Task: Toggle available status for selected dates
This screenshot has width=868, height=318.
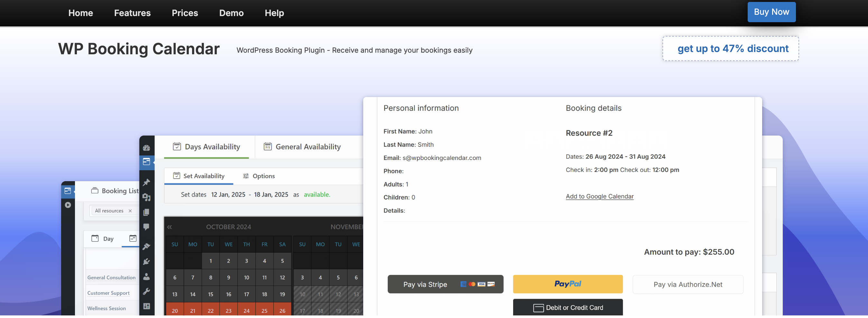Action: pyautogui.click(x=317, y=195)
